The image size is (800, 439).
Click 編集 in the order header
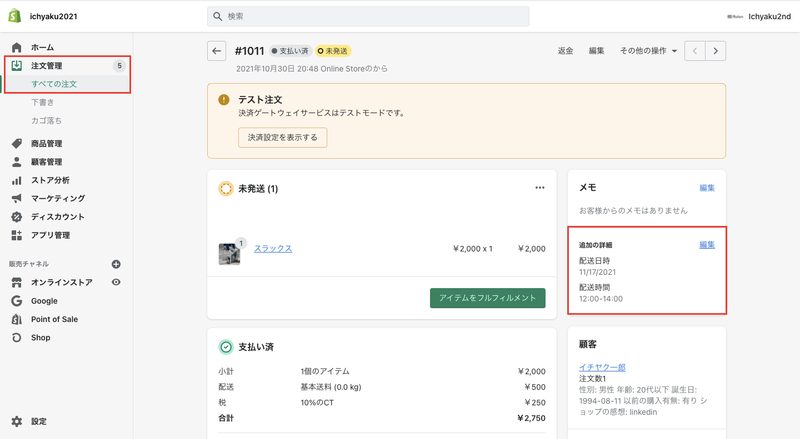pyautogui.click(x=596, y=51)
